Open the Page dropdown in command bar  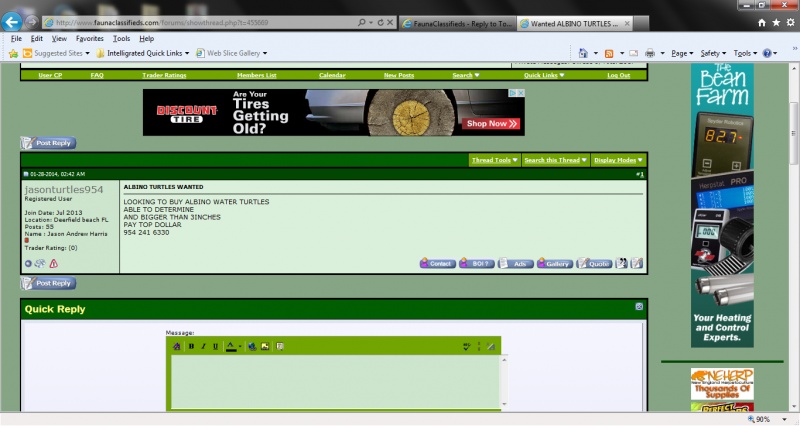682,53
